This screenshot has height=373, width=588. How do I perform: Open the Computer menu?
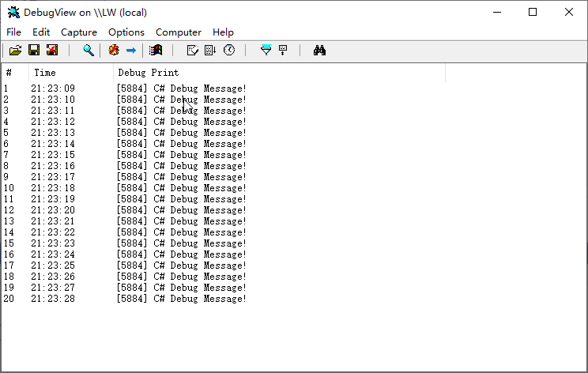click(179, 32)
